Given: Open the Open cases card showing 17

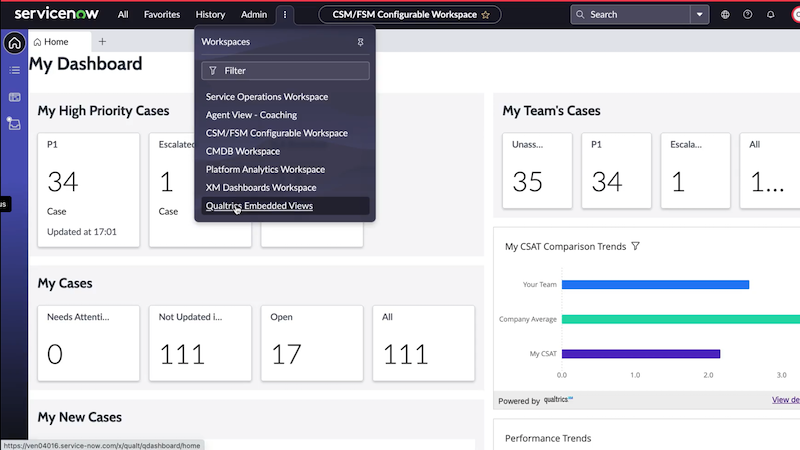Looking at the screenshot, I should point(312,343).
